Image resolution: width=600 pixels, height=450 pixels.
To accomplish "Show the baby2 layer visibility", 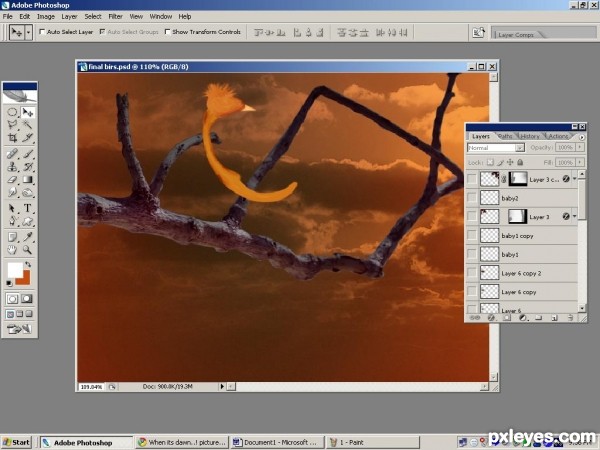I will click(472, 198).
